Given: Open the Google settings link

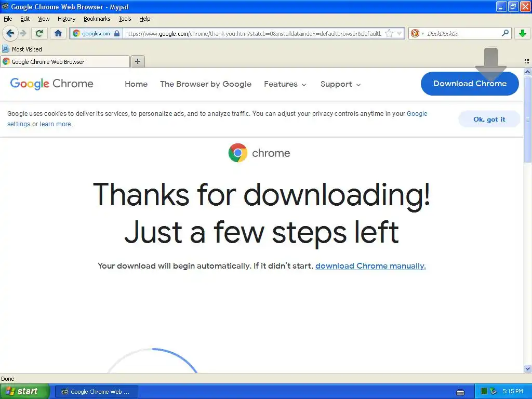Looking at the screenshot, I should tap(417, 114).
